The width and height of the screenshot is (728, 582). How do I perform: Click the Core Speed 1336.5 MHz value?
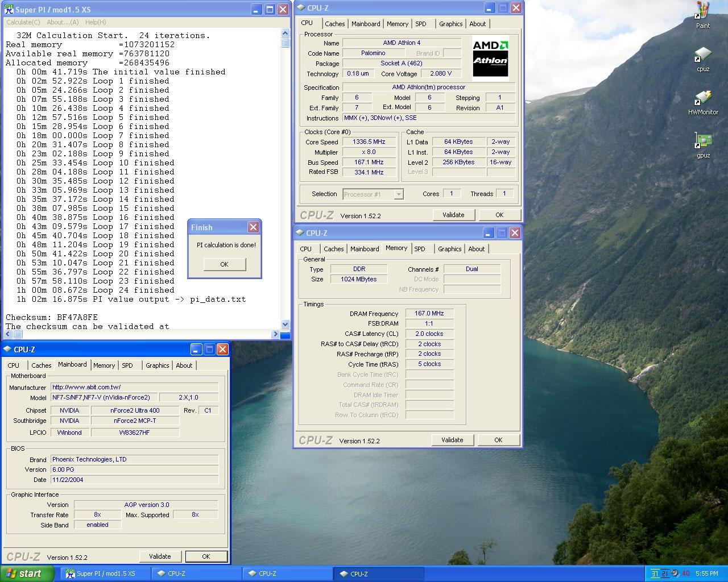[369, 142]
